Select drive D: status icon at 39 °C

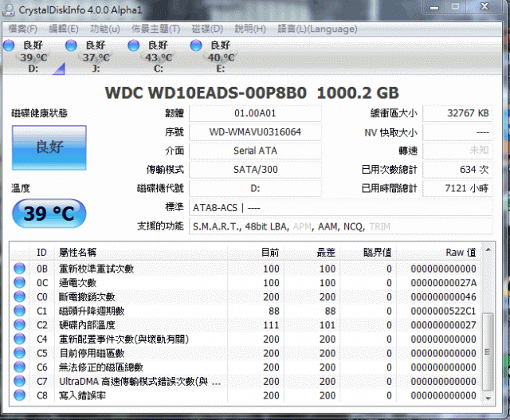point(10,45)
